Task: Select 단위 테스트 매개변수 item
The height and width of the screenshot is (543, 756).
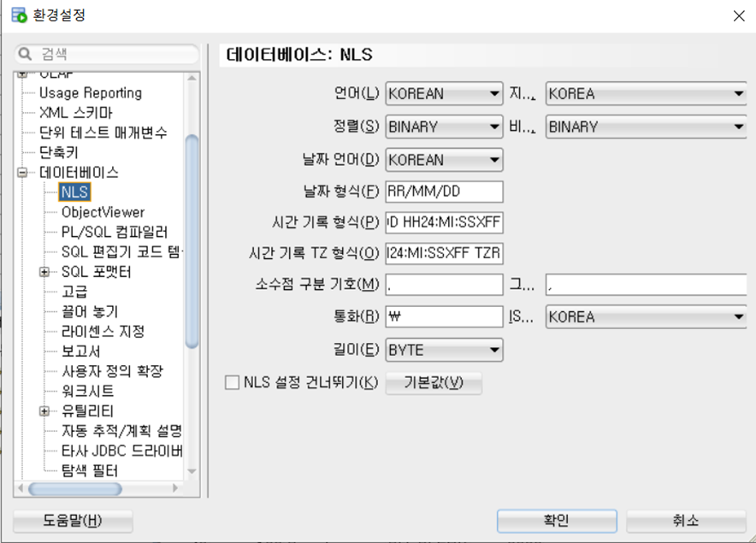Action: pyautogui.click(x=103, y=133)
